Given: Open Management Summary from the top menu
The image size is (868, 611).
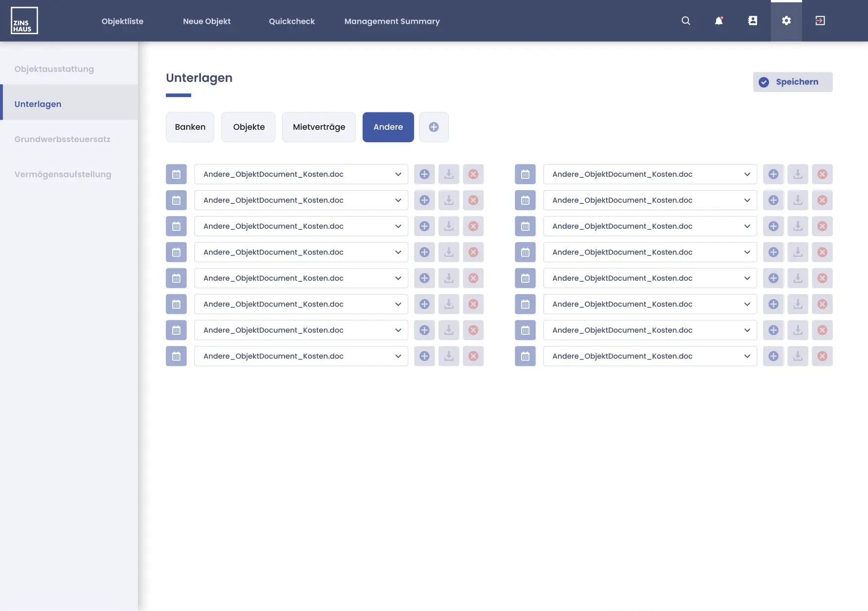Looking at the screenshot, I should click(392, 21).
